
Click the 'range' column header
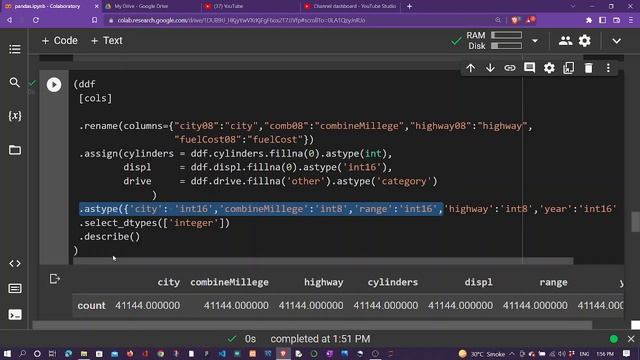click(553, 282)
